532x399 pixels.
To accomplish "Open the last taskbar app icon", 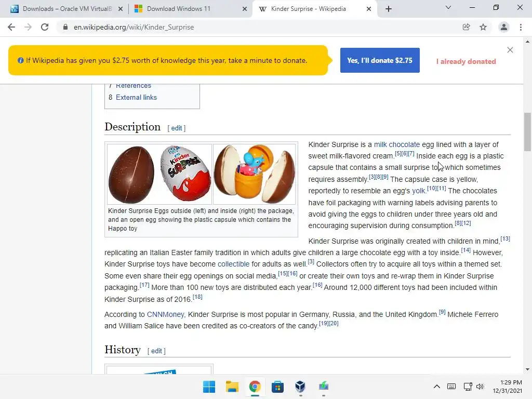I will coord(323,387).
